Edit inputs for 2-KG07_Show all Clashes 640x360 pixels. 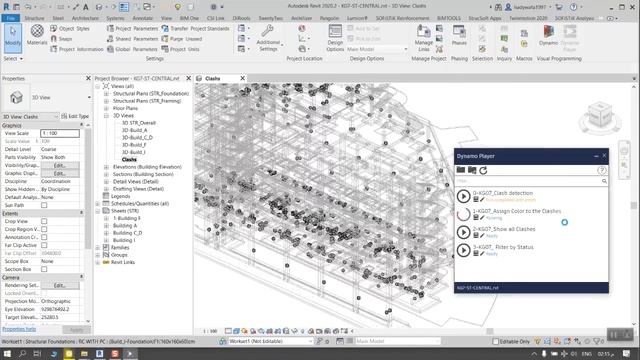tap(476, 236)
